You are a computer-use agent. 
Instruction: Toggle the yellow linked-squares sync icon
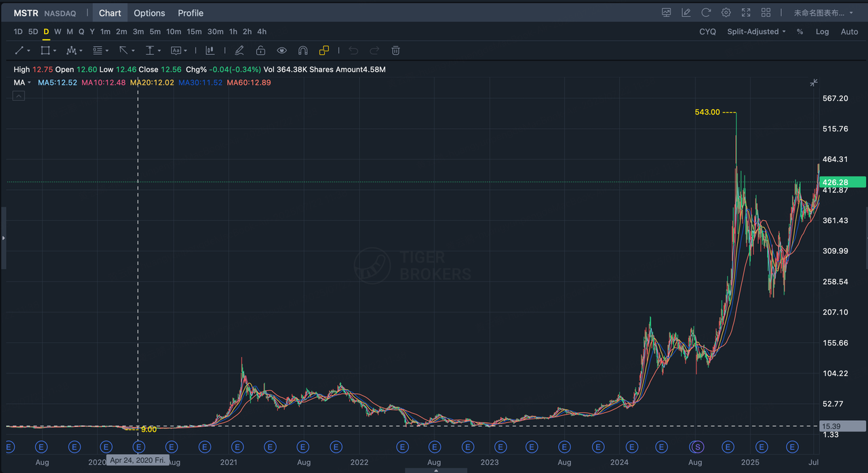[x=324, y=50]
